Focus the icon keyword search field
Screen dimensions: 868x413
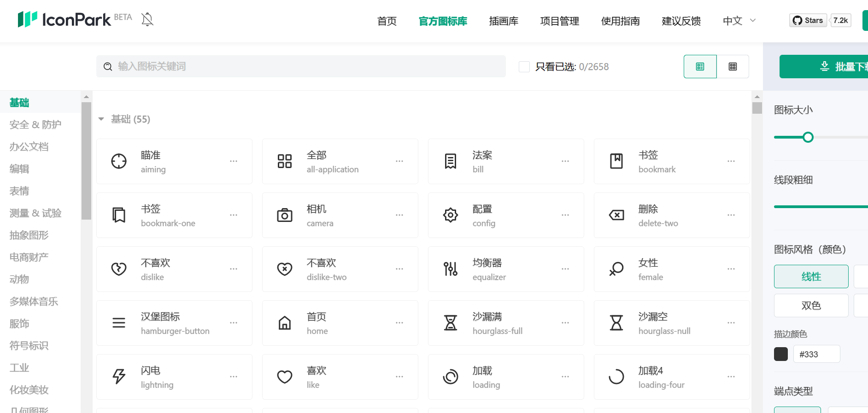click(304, 67)
